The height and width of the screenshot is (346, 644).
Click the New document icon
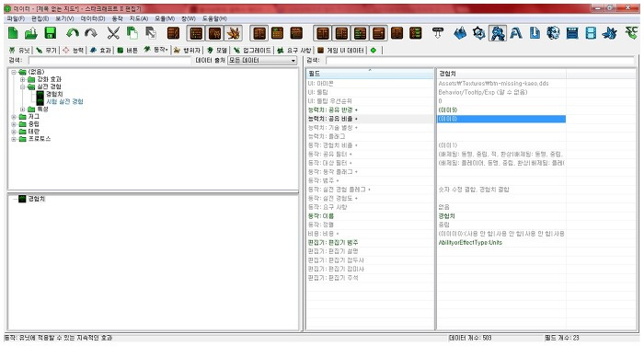click(x=13, y=33)
